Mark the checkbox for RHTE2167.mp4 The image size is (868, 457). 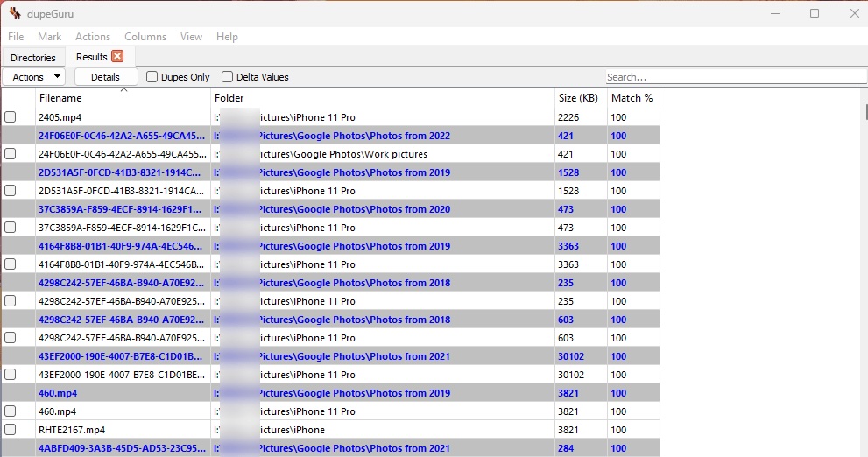(x=10, y=430)
